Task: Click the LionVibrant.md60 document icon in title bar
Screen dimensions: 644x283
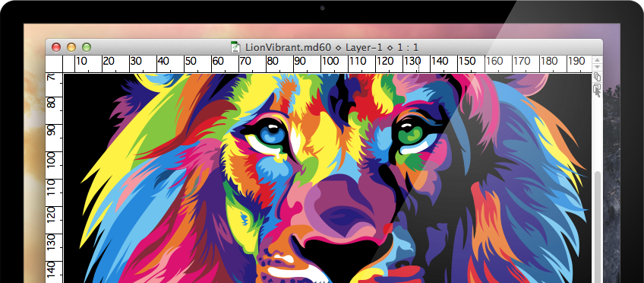Action: [x=235, y=47]
